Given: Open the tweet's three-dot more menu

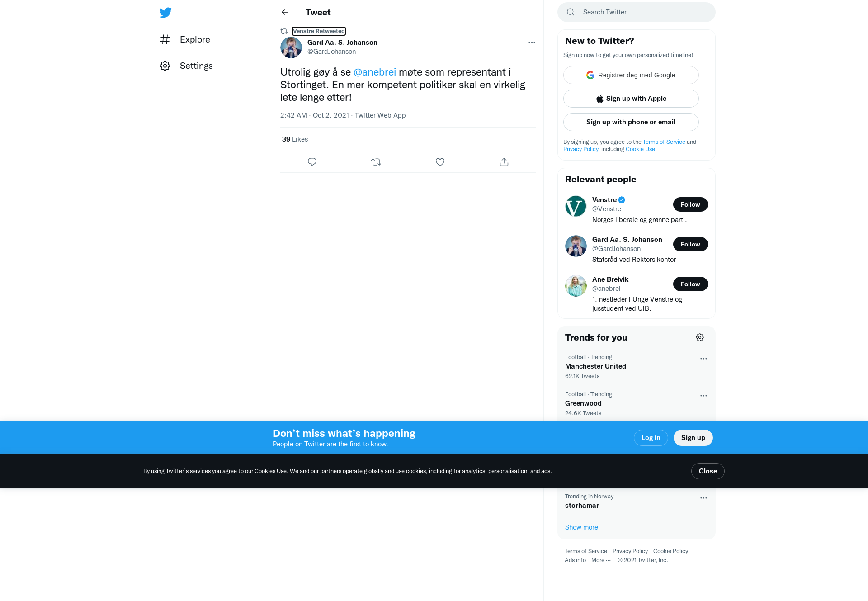Looking at the screenshot, I should (x=532, y=43).
